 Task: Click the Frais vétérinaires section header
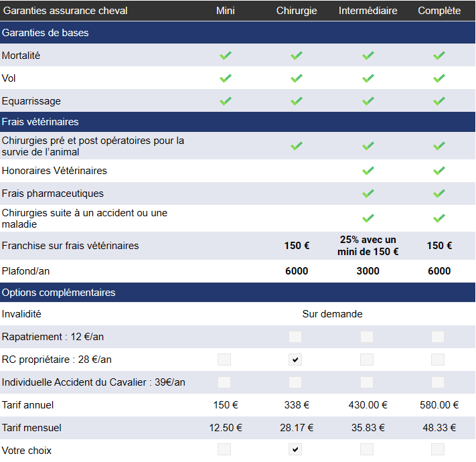(40, 122)
